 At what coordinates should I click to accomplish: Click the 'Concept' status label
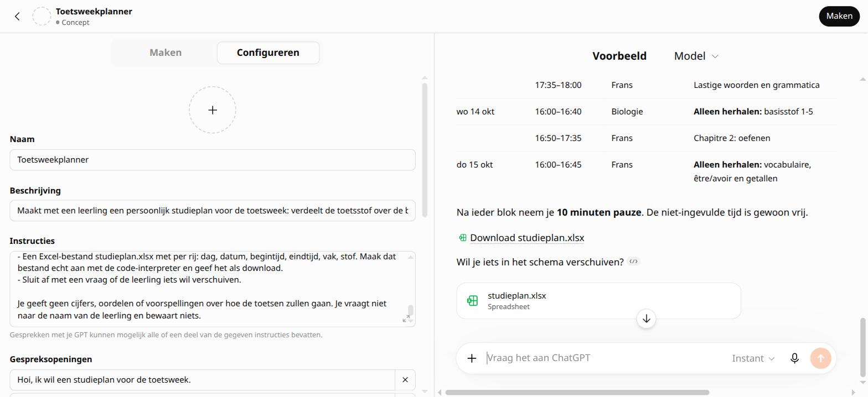pos(75,23)
